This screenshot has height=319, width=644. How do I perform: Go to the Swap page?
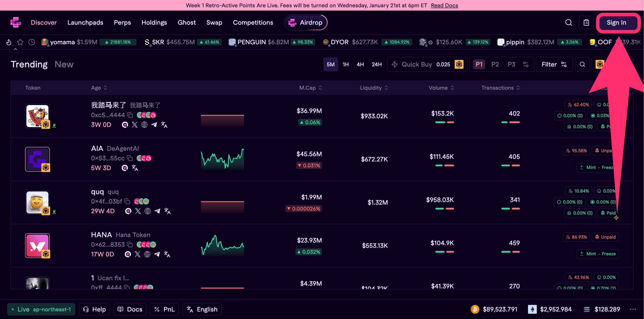(214, 22)
